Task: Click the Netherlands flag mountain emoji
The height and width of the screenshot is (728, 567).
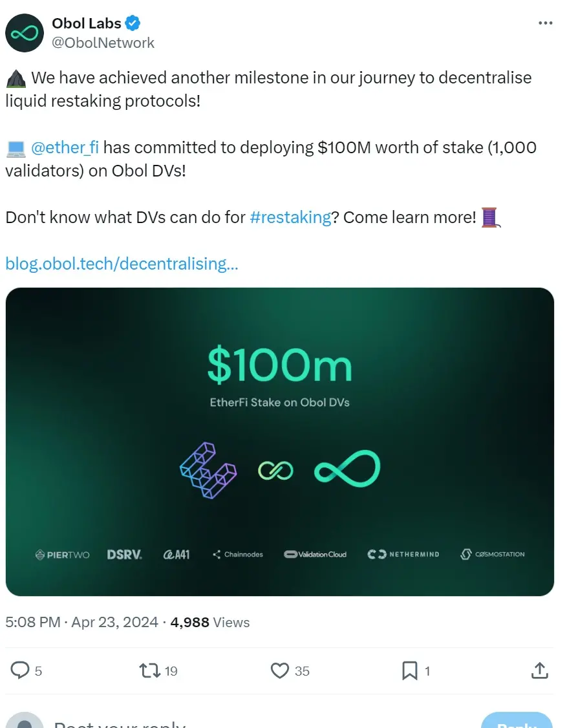Action: 14,77
